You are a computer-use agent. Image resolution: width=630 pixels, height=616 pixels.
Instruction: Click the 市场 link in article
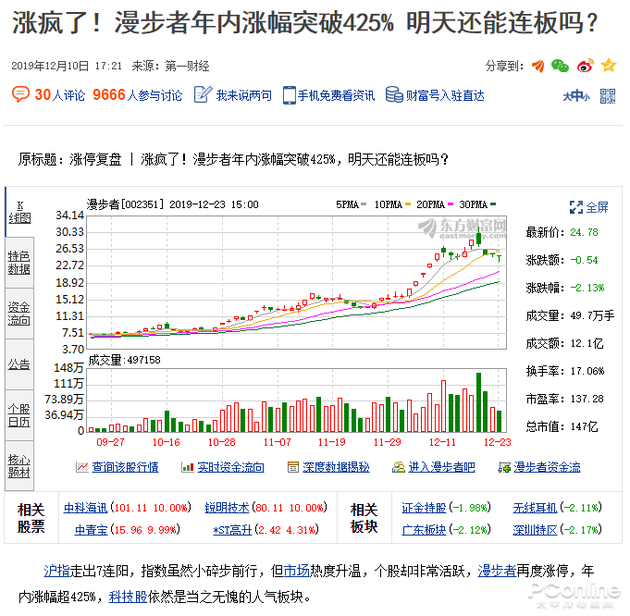click(297, 571)
